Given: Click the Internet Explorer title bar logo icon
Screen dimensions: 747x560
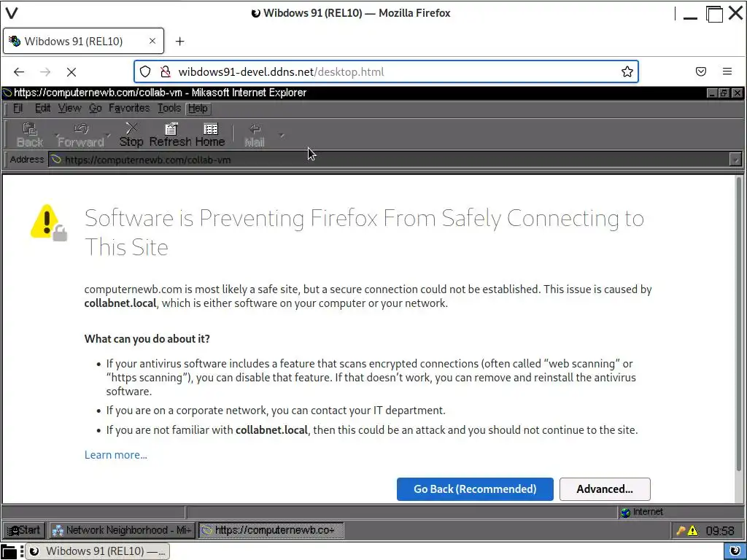Looking at the screenshot, I should 7,93.
